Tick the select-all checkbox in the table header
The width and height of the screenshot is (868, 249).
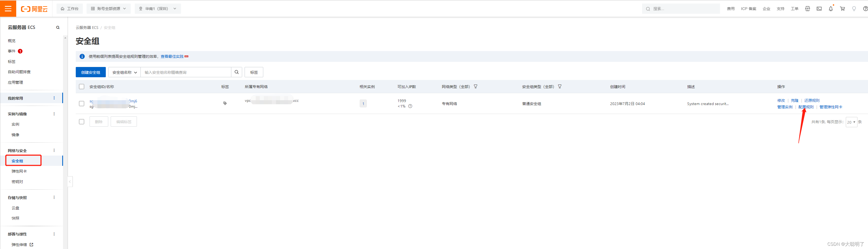81,86
